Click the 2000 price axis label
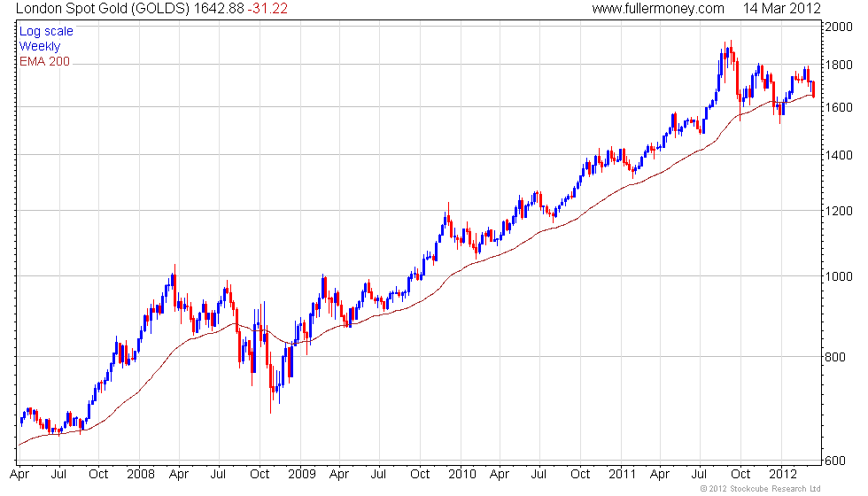 pyautogui.click(x=838, y=27)
